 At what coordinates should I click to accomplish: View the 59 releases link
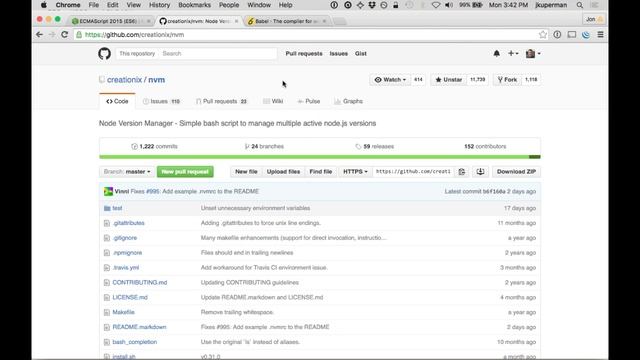tap(375, 147)
